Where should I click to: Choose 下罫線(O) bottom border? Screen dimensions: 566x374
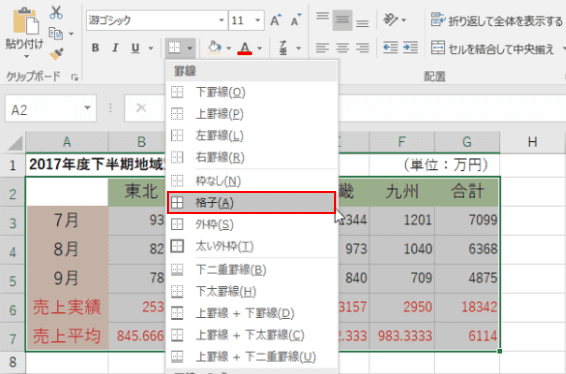[x=252, y=93]
